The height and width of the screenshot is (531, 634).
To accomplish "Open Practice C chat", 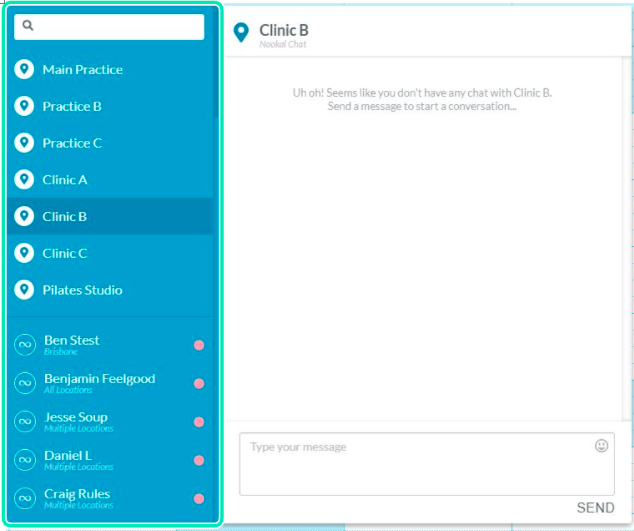I will click(110, 143).
